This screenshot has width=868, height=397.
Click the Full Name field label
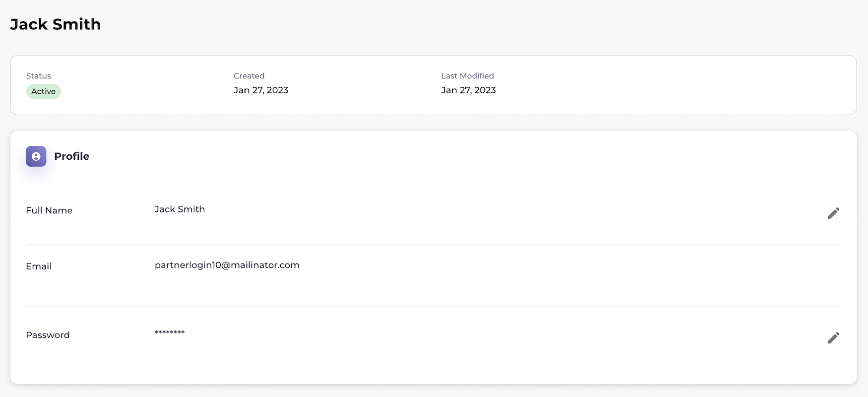(x=49, y=210)
